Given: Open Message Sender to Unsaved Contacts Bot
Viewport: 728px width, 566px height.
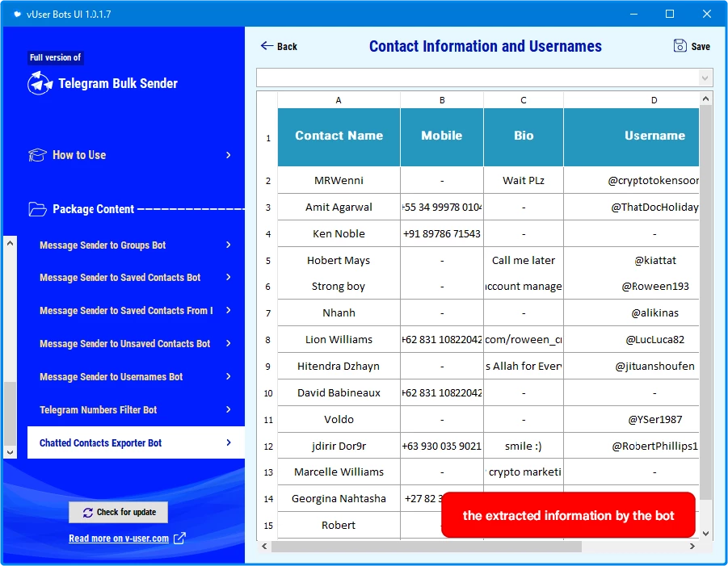Looking at the screenshot, I should click(x=125, y=344).
